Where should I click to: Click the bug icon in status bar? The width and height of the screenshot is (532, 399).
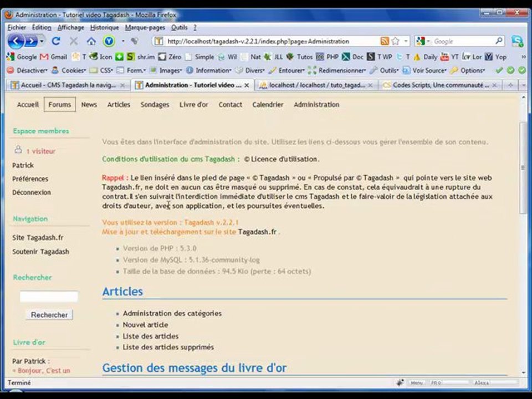(x=400, y=383)
